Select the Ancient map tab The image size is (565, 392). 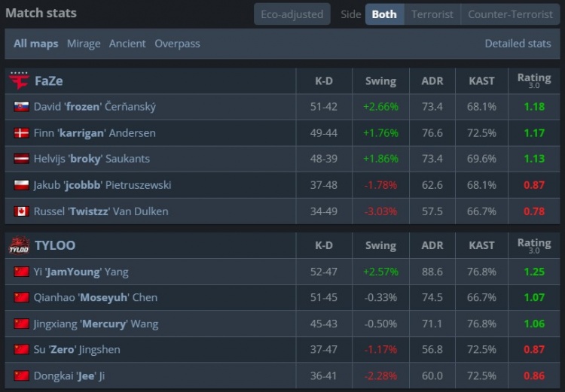pos(127,44)
